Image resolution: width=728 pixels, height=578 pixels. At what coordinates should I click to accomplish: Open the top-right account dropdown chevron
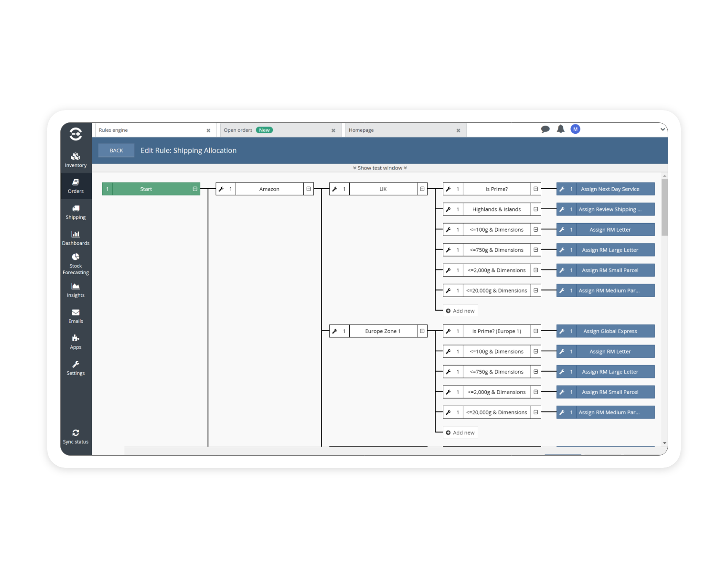(663, 130)
